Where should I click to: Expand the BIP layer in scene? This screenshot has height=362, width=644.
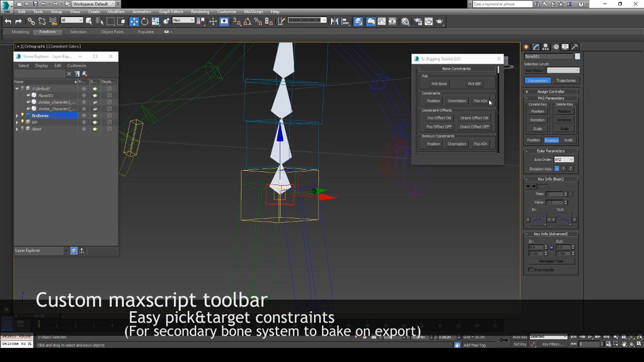point(17,122)
